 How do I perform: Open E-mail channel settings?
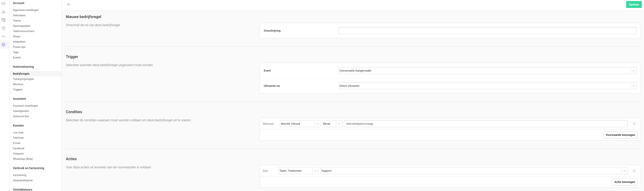(x=17, y=143)
